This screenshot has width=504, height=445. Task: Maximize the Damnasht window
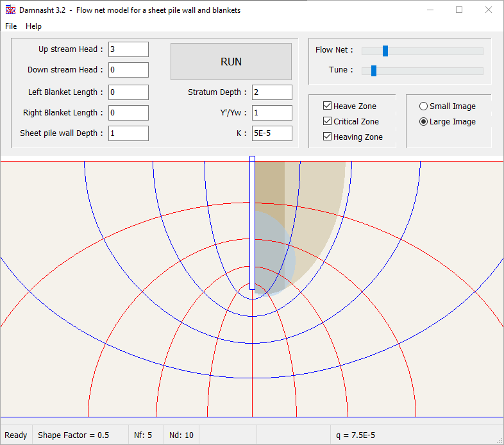pyautogui.click(x=459, y=10)
